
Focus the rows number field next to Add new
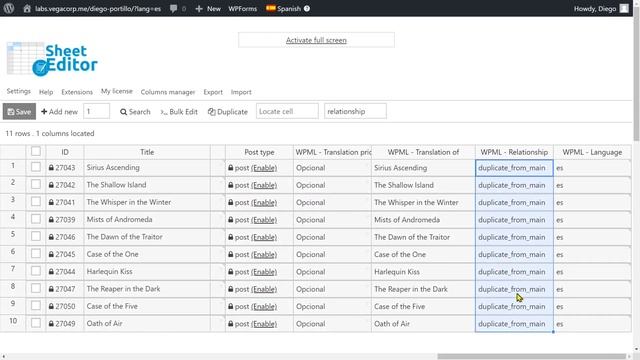[96, 111]
